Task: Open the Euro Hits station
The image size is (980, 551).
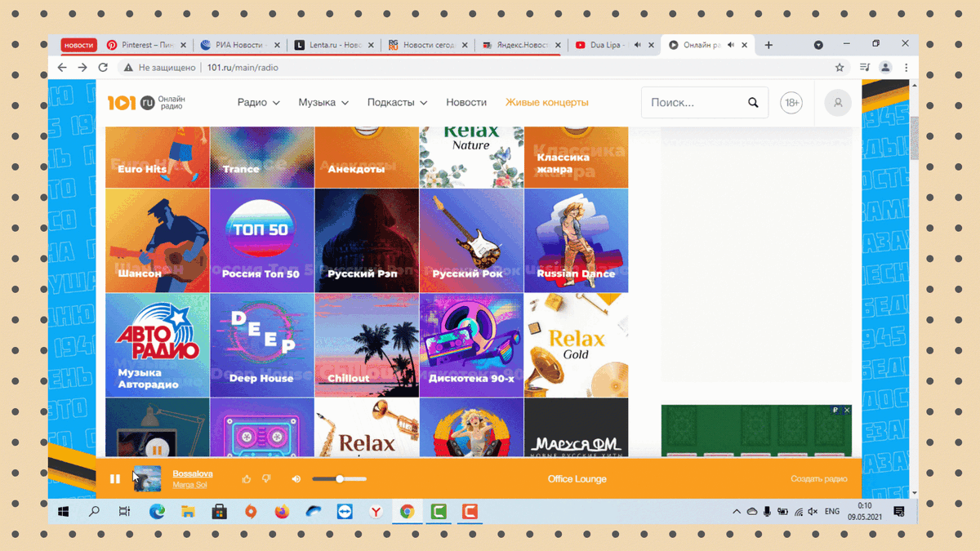Action: 158,158
